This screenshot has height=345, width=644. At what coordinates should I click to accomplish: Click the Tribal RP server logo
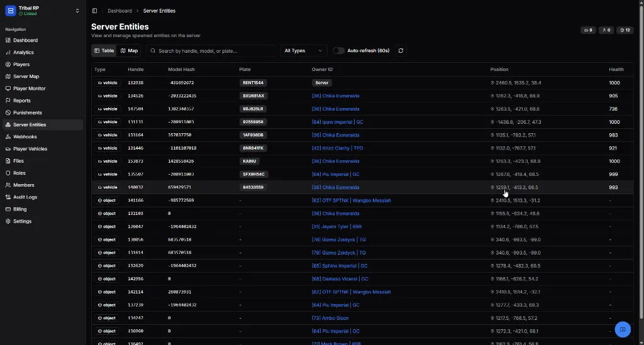coord(11,11)
